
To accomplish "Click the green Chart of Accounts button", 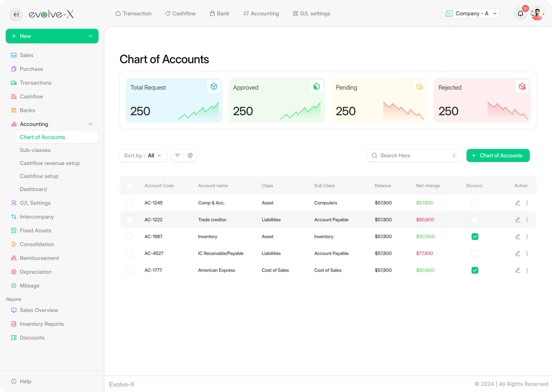I will pyautogui.click(x=498, y=155).
